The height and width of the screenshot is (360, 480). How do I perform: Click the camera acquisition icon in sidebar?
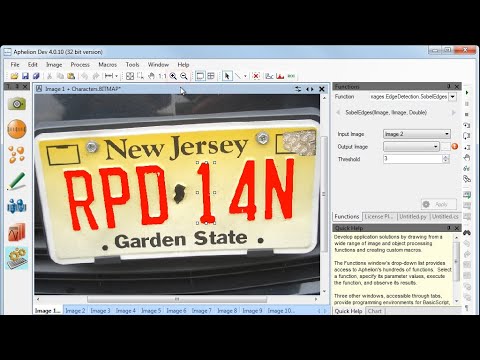coord(17,104)
